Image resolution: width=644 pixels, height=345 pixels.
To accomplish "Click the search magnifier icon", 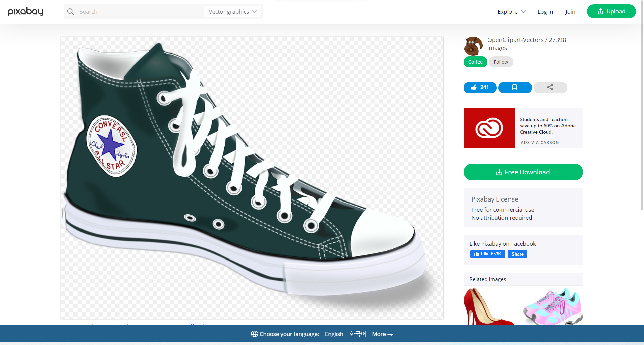I will [70, 12].
